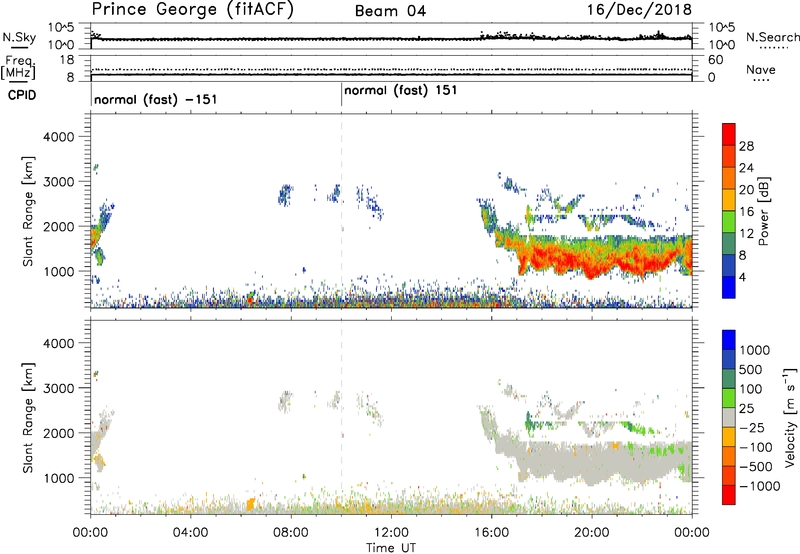The width and height of the screenshot is (800, 554).
Task: Click the '16' label on Power colorbar
Action: (x=746, y=212)
